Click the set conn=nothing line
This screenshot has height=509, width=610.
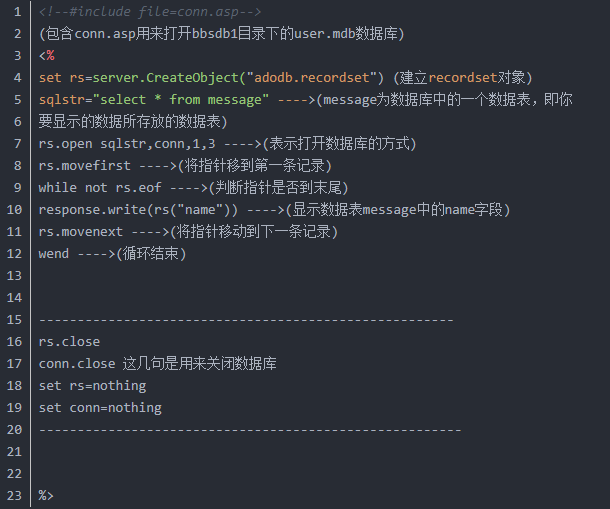pyautogui.click(x=100, y=407)
